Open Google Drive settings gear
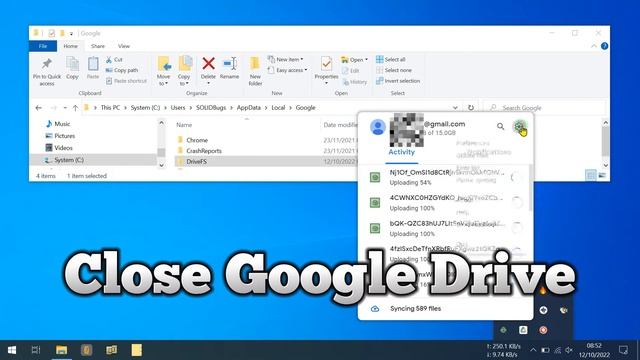Viewport: 640px width, 360px height. click(x=519, y=127)
